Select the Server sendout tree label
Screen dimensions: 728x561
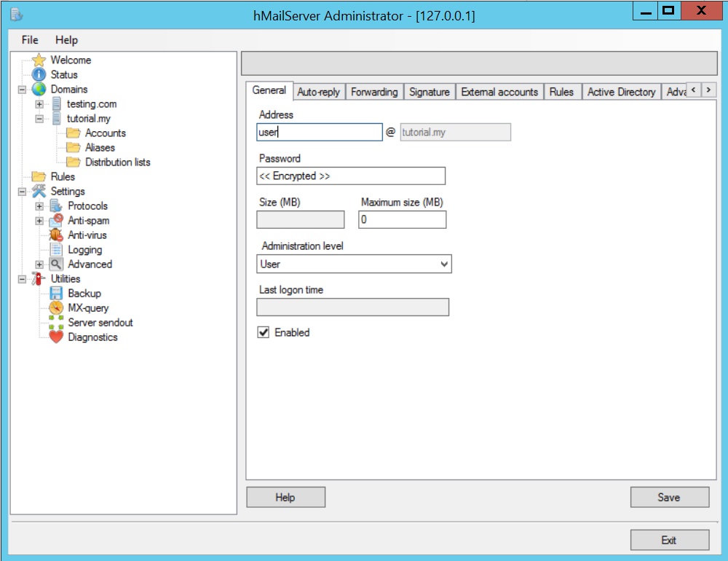[100, 322]
